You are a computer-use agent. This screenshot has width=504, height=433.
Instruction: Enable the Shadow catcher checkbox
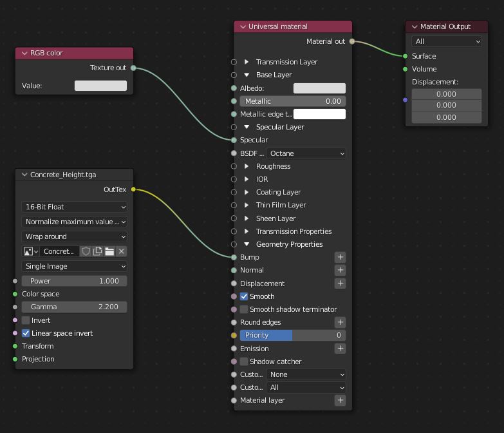click(244, 361)
